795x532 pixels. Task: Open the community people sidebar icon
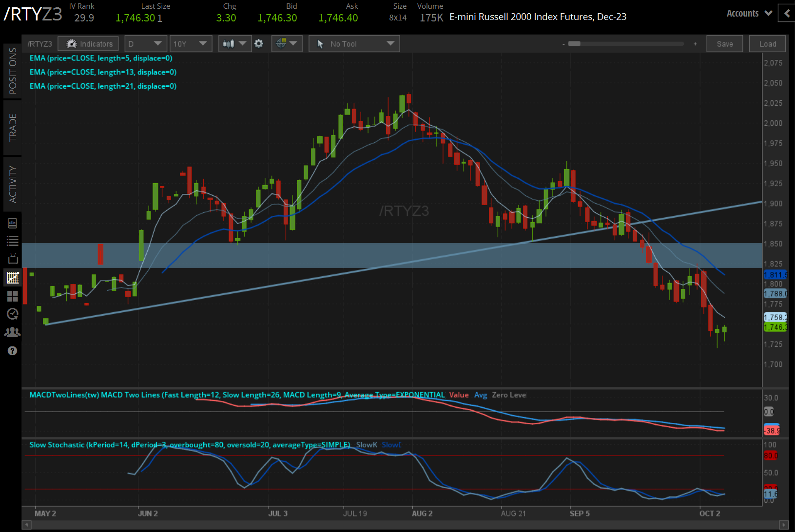(x=13, y=332)
